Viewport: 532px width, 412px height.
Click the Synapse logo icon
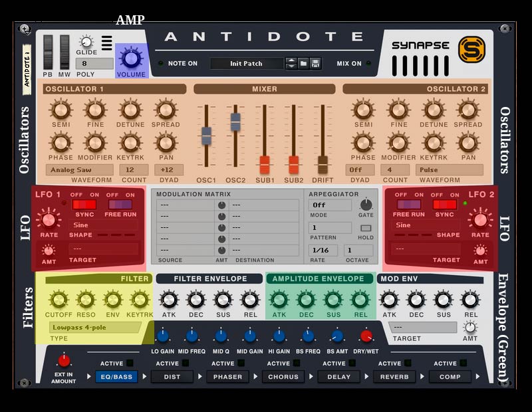(x=472, y=50)
